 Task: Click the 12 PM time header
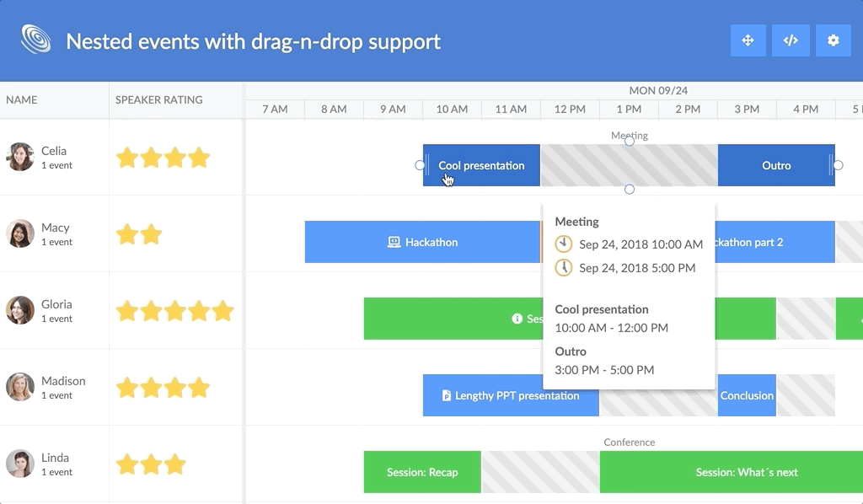[570, 109]
